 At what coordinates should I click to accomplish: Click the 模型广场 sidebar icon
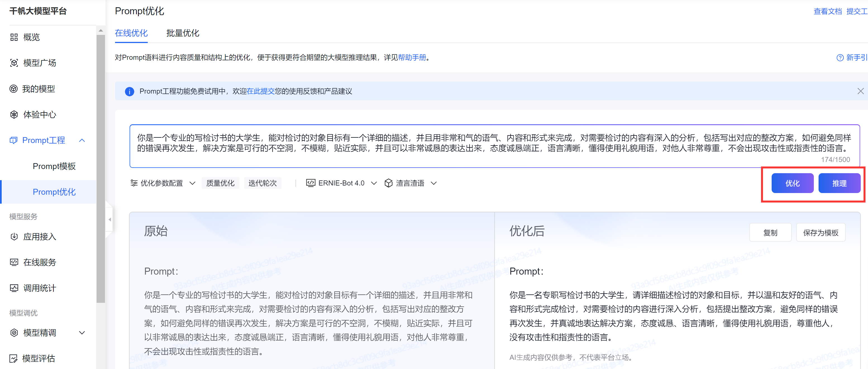pos(14,63)
